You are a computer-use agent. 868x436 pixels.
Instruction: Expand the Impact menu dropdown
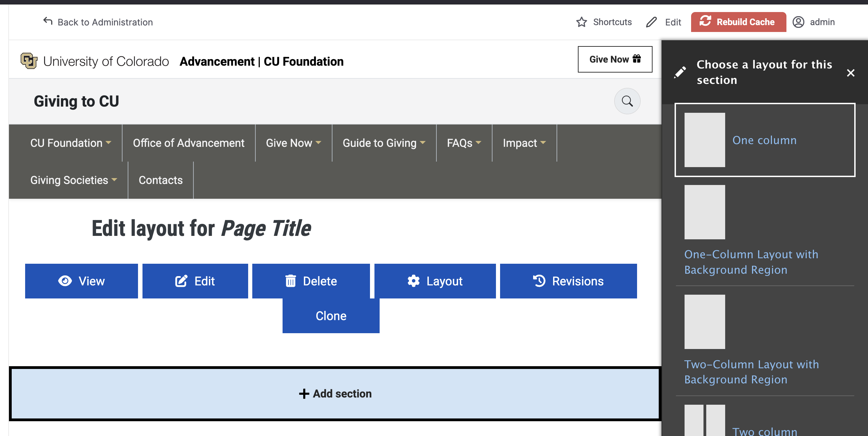[x=543, y=142]
